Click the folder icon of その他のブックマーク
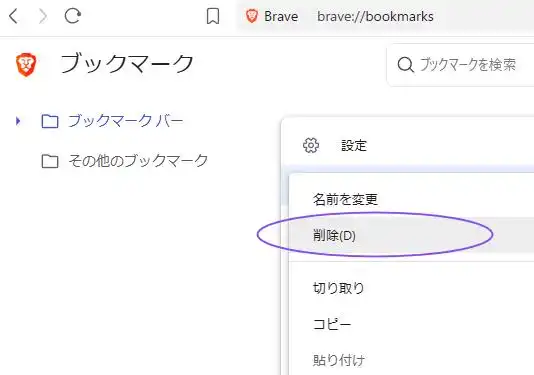Screen dimensions: 534x375 coord(50,161)
